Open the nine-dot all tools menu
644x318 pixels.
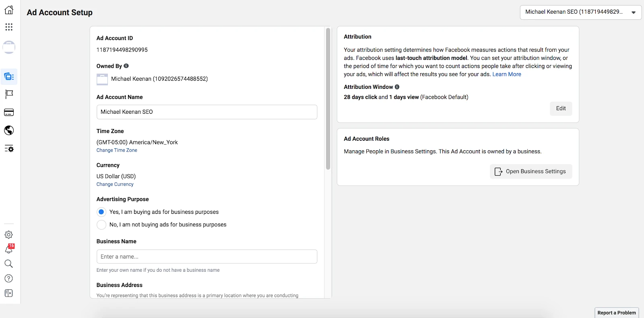pos(9,27)
